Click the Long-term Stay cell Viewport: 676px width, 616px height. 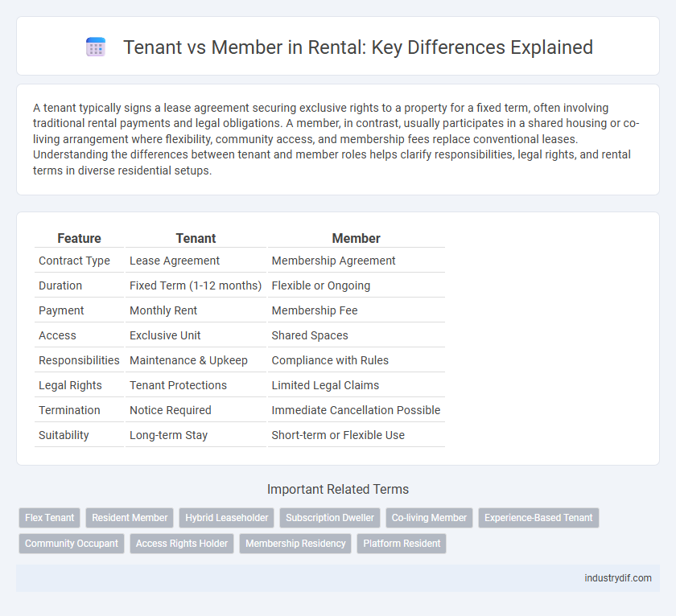168,436
